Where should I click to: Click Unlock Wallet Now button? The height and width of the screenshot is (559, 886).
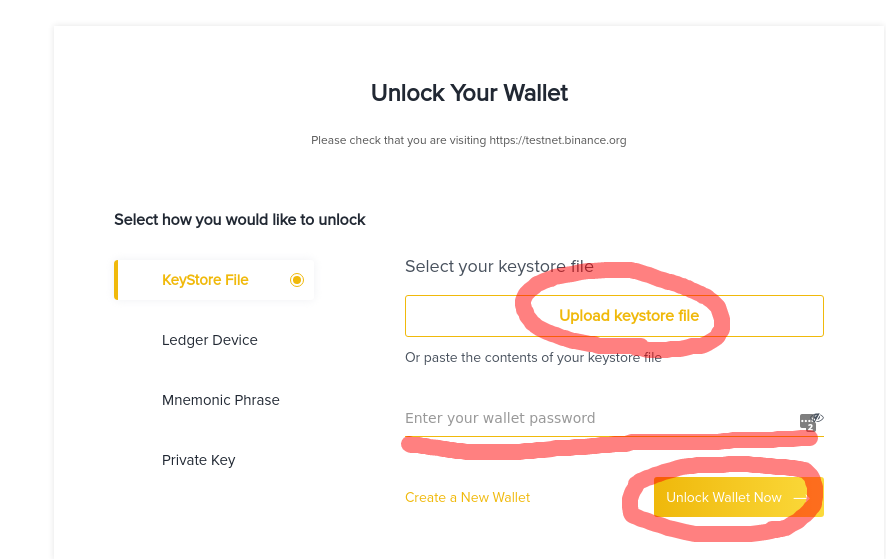click(724, 497)
